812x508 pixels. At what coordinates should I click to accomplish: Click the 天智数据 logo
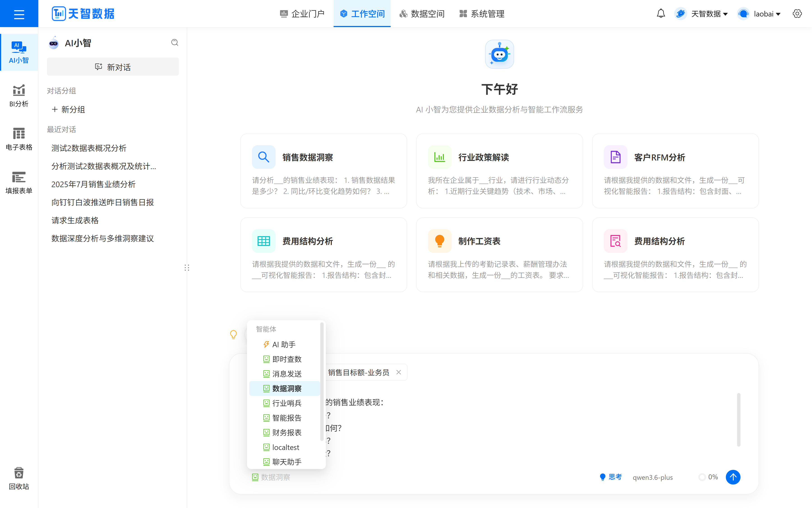click(x=83, y=14)
